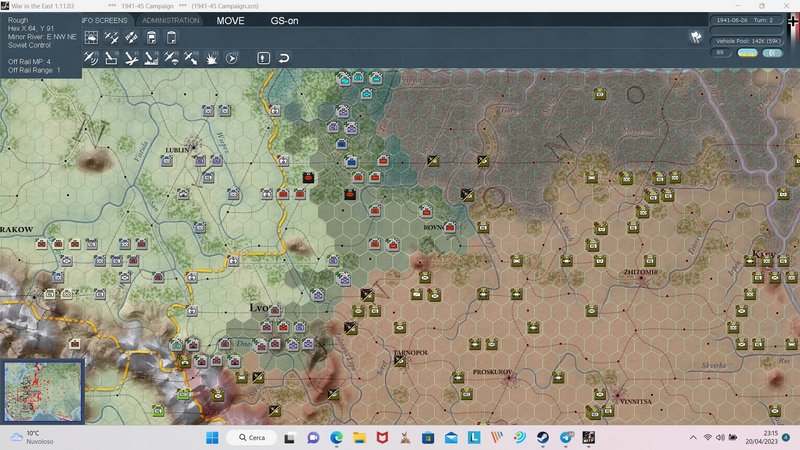Viewport: 800px width, 450px height.
Task: Click the Cerca search box in taskbar
Action: click(253, 437)
